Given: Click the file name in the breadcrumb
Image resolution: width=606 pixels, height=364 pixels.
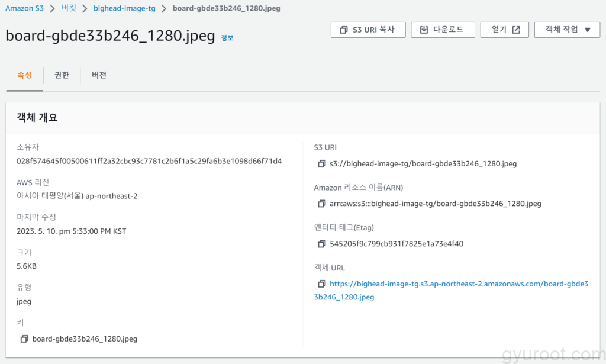Looking at the screenshot, I should pos(226,8).
